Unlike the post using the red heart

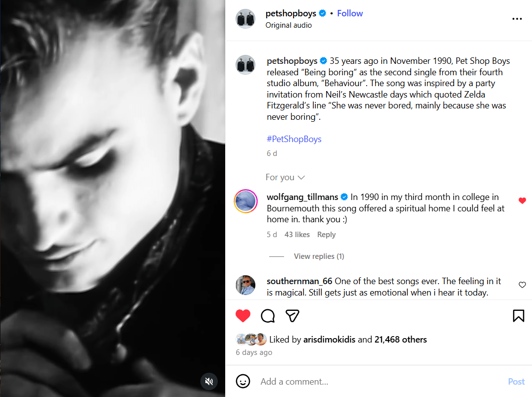click(x=243, y=316)
